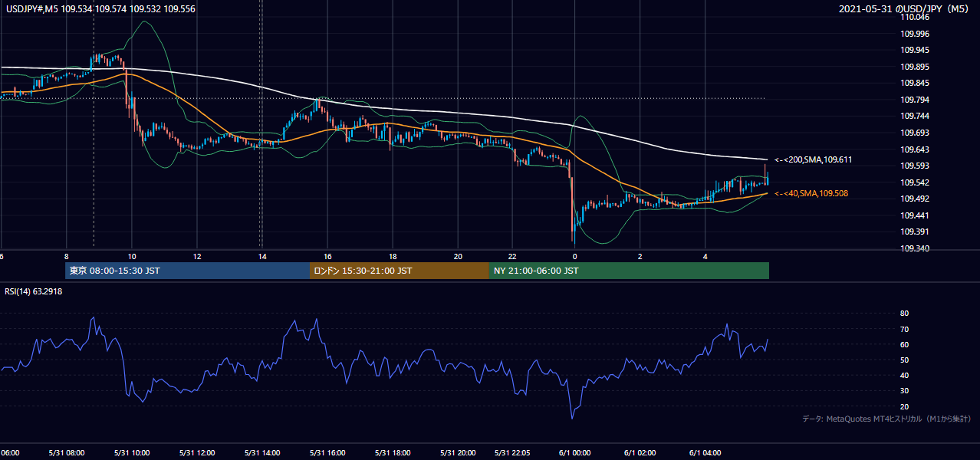Click the 5/31 10:00 date label
The height and width of the screenshot is (460, 980).
tap(131, 453)
